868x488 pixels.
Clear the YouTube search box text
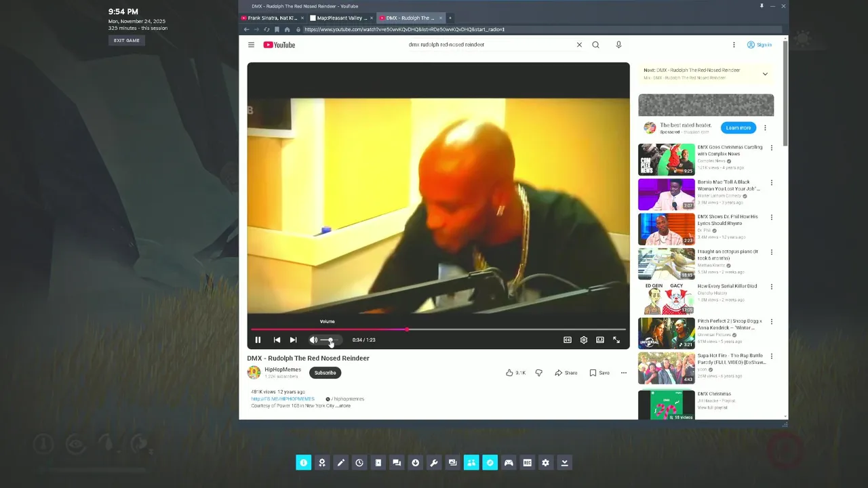coord(579,45)
